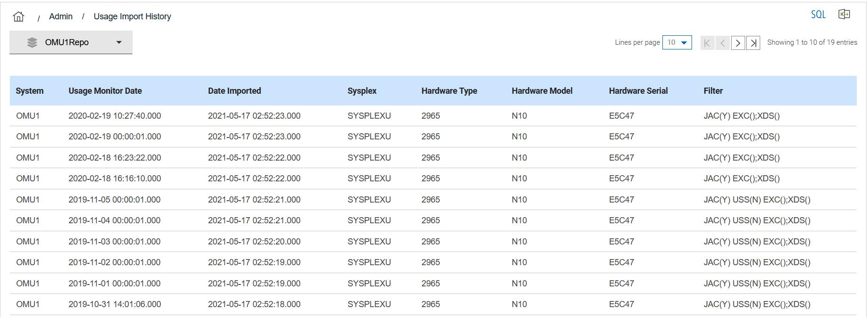Jump to last page of entries
Image resolution: width=868 pixels, height=317 pixels.
click(x=753, y=43)
